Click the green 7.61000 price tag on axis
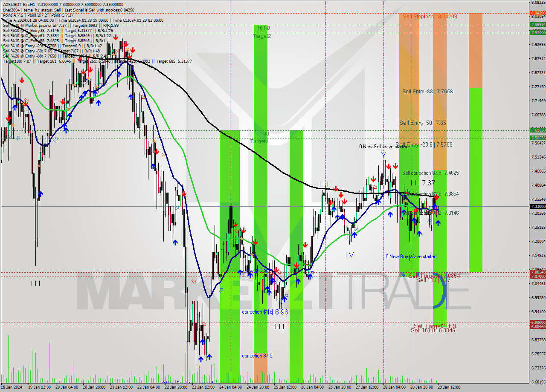This screenshot has width=546, height=392. 537,130
